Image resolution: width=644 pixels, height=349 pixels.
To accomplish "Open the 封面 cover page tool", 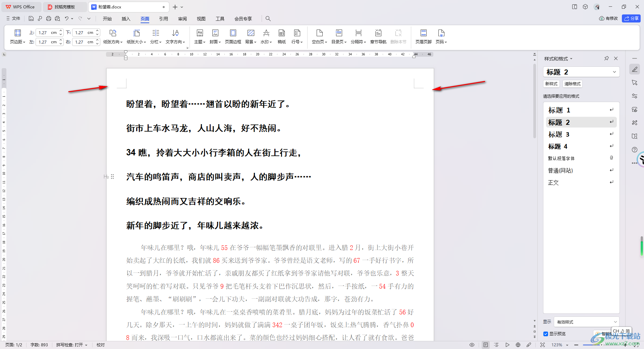I will (215, 37).
